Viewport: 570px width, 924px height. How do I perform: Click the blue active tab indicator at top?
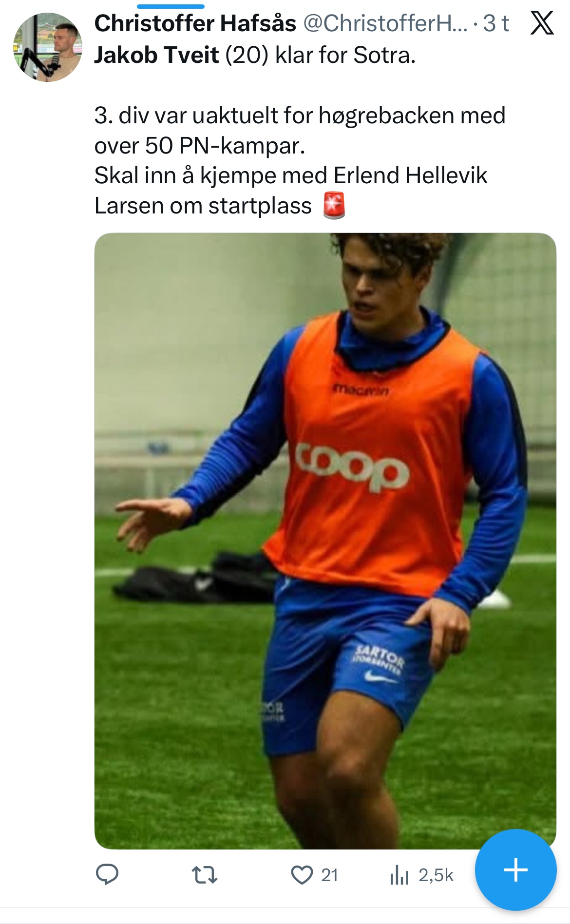click(x=171, y=6)
